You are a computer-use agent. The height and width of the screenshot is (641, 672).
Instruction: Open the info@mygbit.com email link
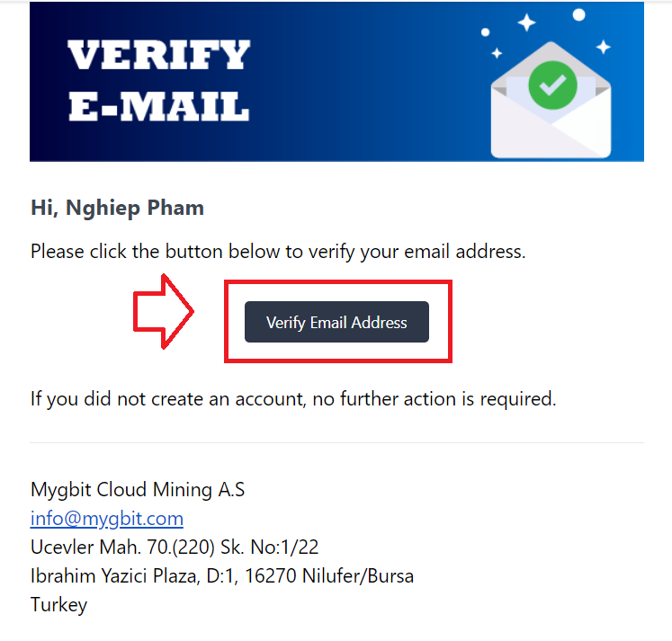[107, 519]
